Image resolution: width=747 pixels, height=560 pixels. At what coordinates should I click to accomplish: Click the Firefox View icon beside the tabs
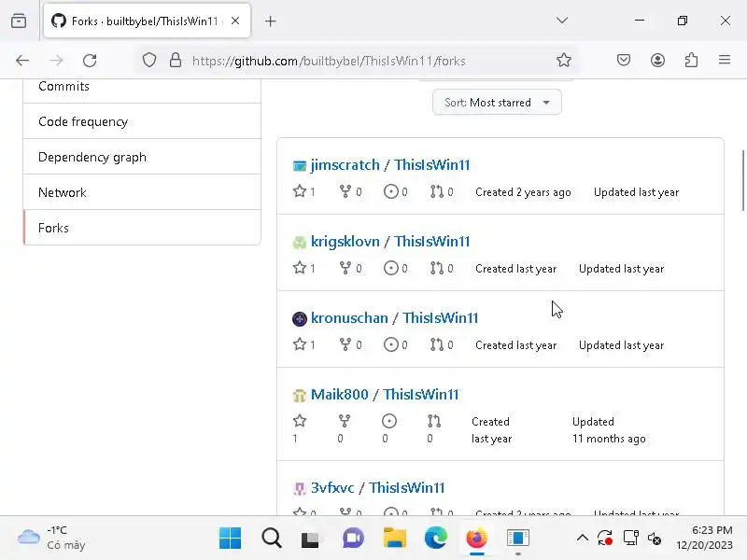[19, 21]
